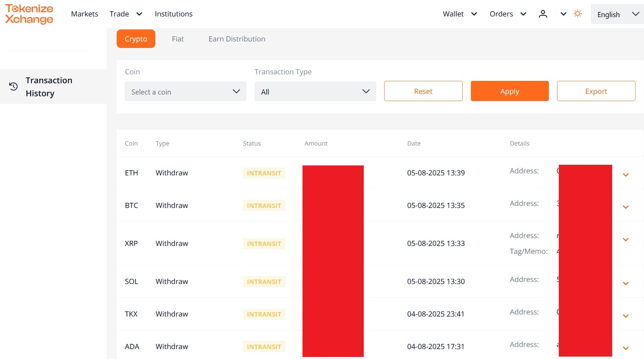Click the XRP coin cell

click(131, 244)
